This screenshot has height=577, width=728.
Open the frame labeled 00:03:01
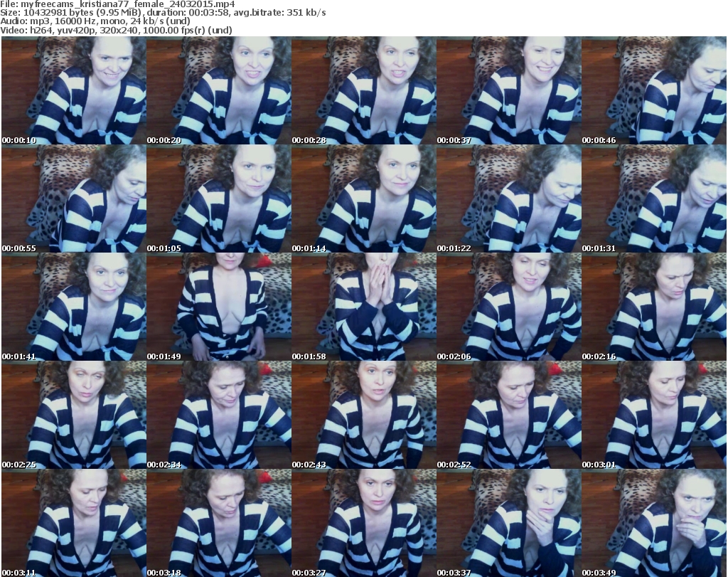click(654, 415)
